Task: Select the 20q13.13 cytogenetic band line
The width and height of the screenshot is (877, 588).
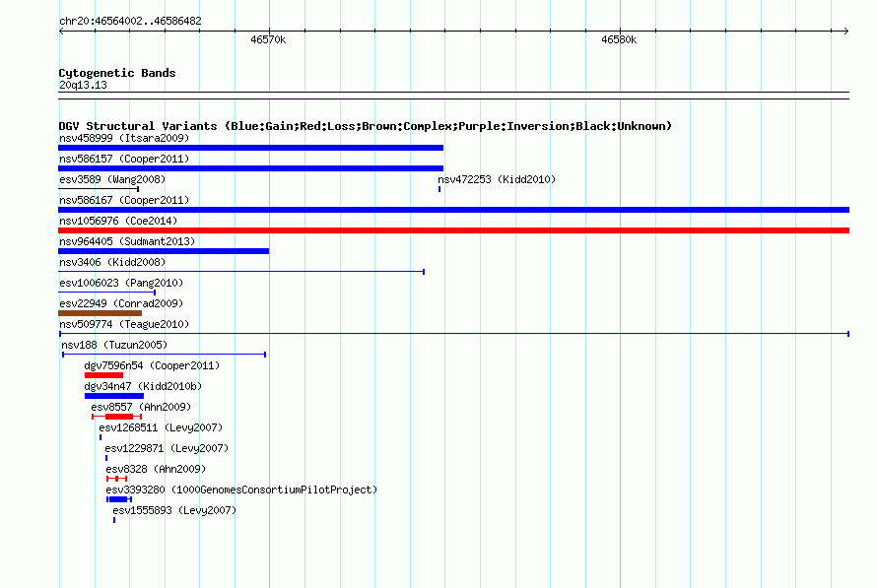Action: click(x=453, y=96)
